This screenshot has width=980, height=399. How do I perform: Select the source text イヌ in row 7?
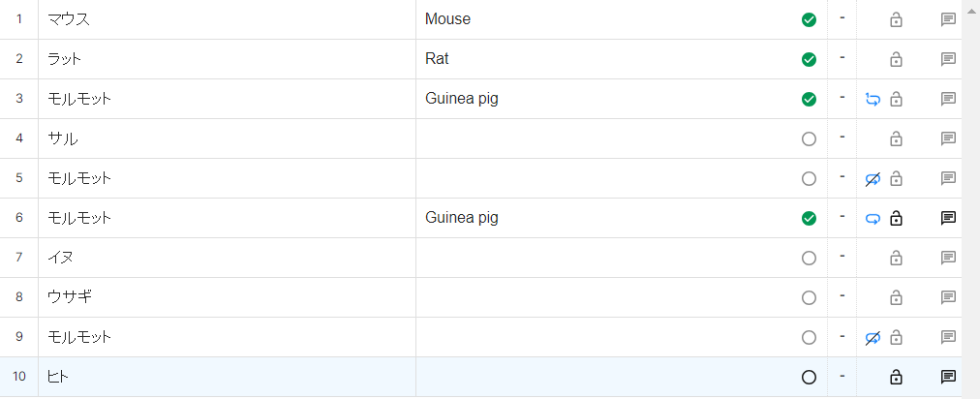point(61,258)
